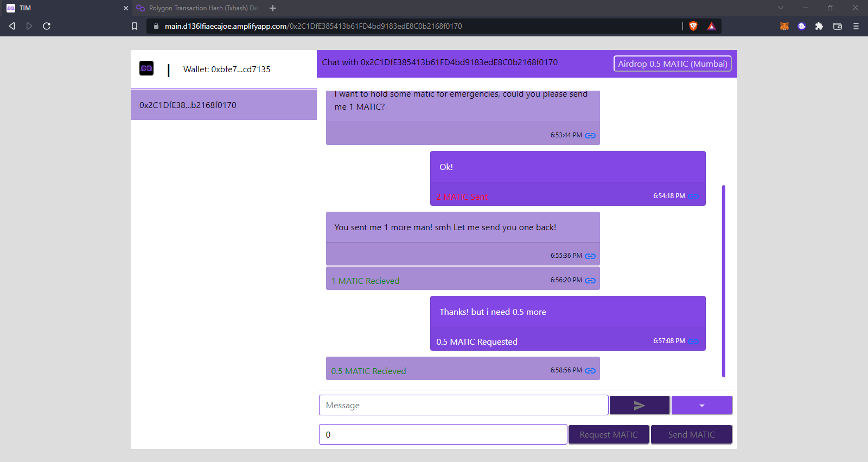Reload the current page
Image resolution: width=868 pixels, height=462 pixels.
[47, 26]
